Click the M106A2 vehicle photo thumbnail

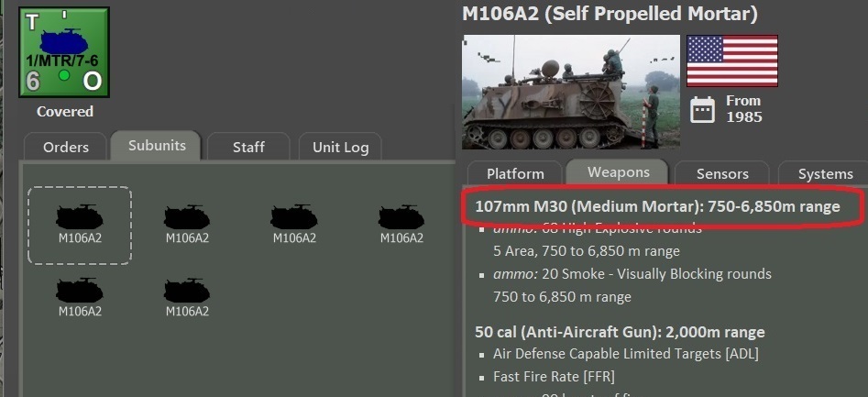coord(571,92)
